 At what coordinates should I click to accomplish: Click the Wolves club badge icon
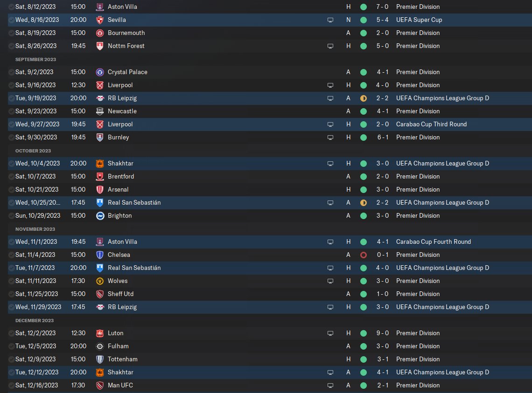(99, 281)
